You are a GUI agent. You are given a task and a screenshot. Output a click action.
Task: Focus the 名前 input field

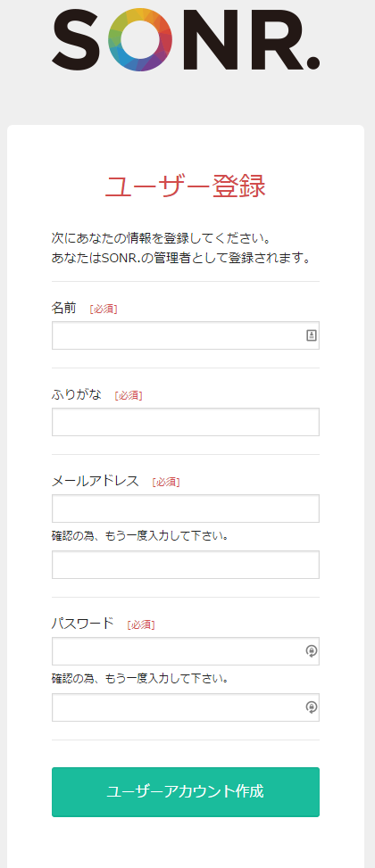coord(186,335)
